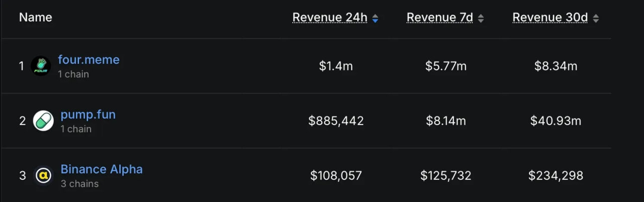Click the "3 chains" label under Binance Alpha
Screen dimensions: 644x202
tap(79, 184)
